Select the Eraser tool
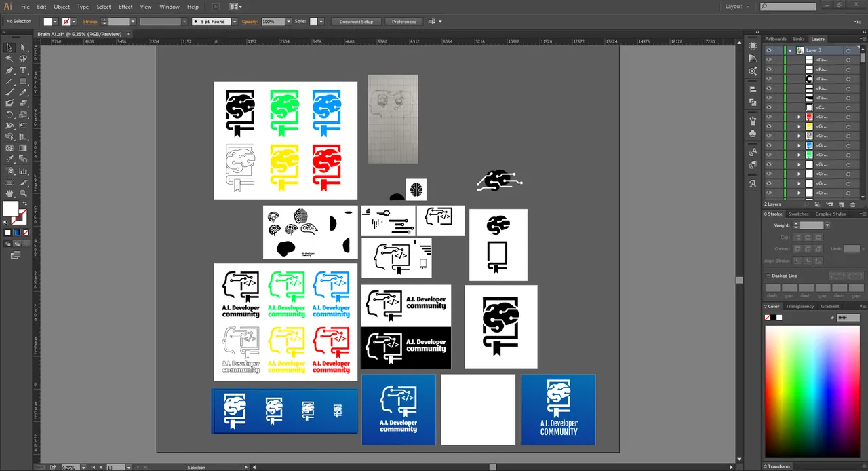Viewport: 868px width, 471px height. pyautogui.click(x=23, y=103)
